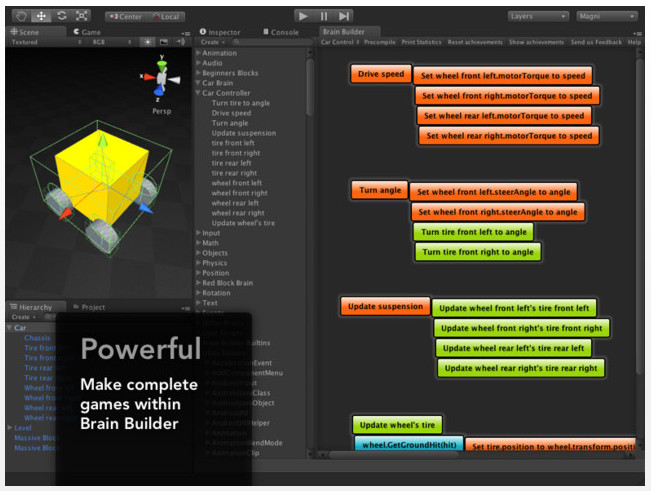Toggle Local coordinate space button

(166, 17)
